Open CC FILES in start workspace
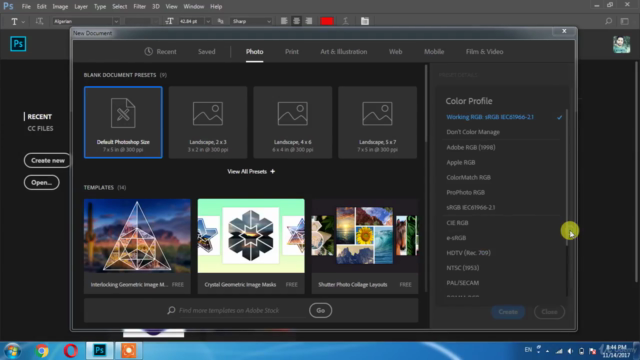The width and height of the screenshot is (640, 360). [40, 129]
